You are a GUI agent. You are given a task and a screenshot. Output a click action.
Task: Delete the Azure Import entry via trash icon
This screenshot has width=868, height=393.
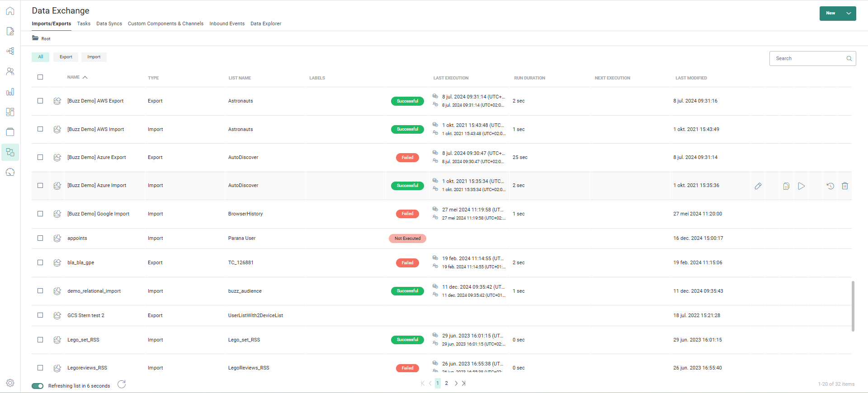844,186
